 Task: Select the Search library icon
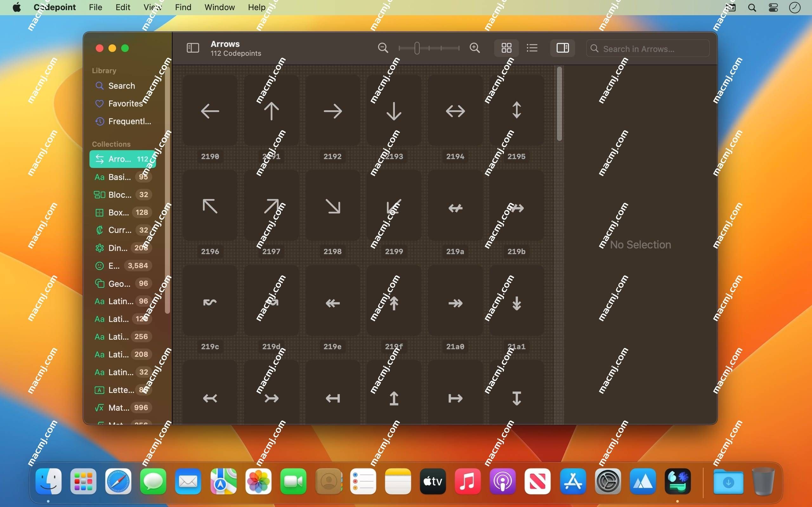click(100, 86)
